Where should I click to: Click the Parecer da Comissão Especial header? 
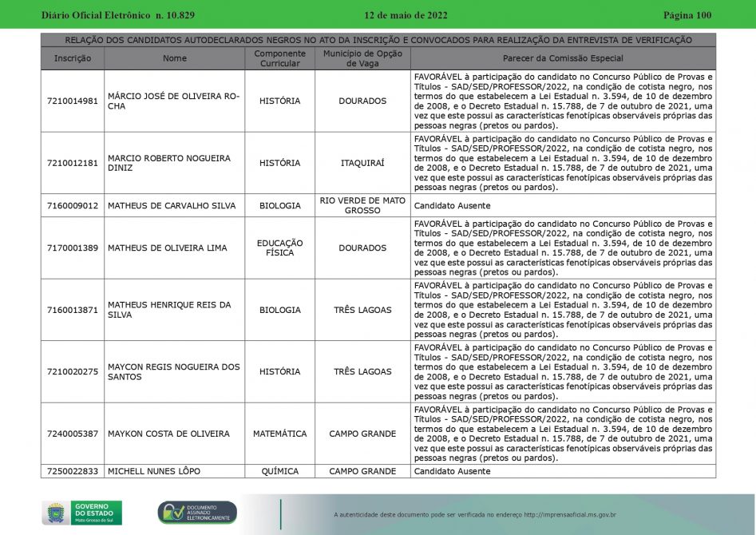[563, 58]
